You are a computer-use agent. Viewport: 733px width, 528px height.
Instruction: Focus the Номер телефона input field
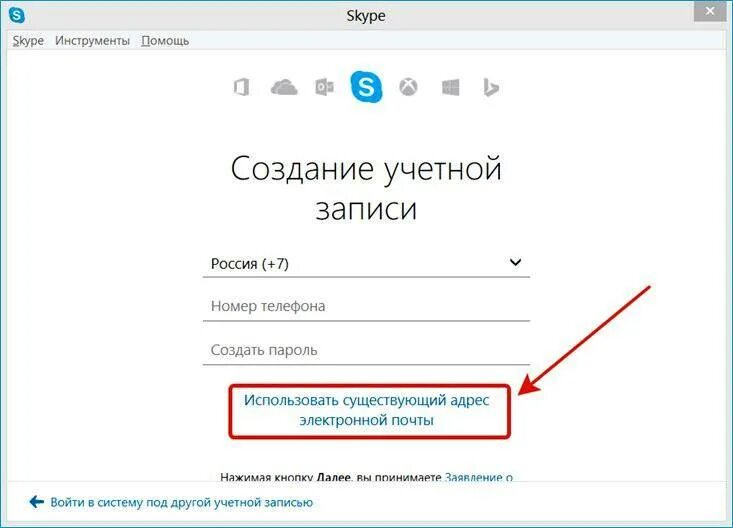point(366,306)
